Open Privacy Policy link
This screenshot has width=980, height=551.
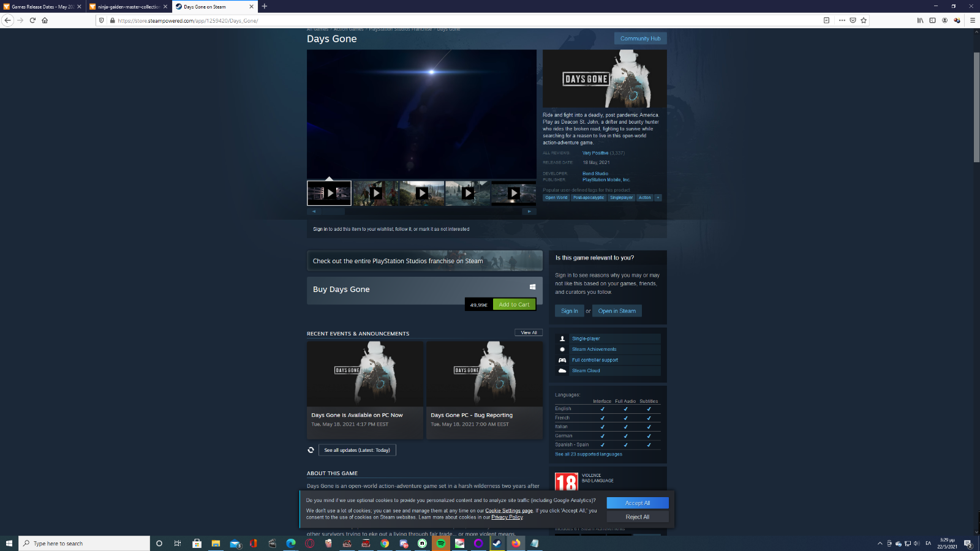coord(507,517)
